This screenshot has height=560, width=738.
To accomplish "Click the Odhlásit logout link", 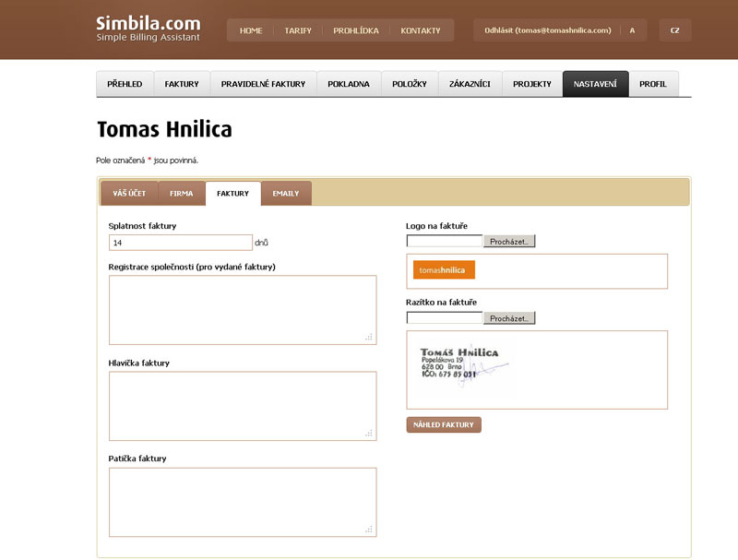I will (x=547, y=30).
